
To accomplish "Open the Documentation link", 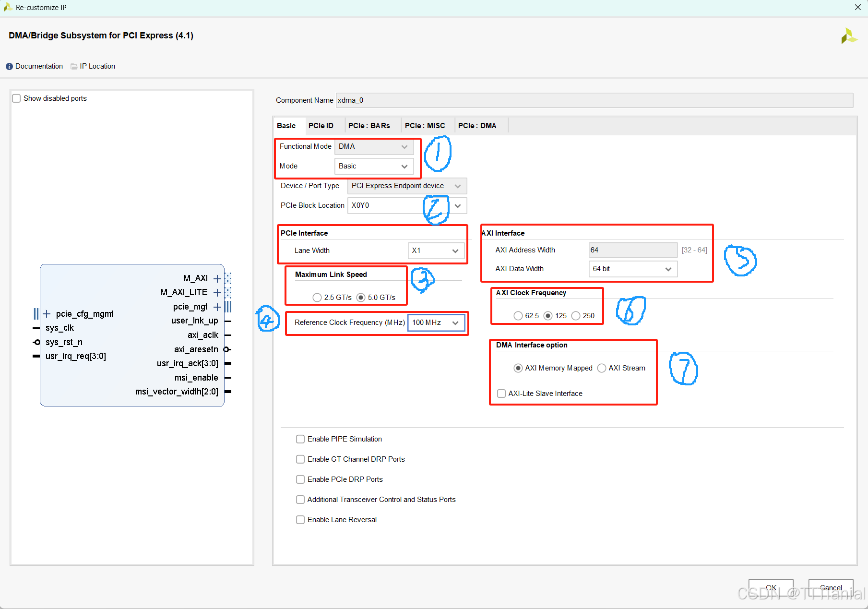I will [x=39, y=66].
